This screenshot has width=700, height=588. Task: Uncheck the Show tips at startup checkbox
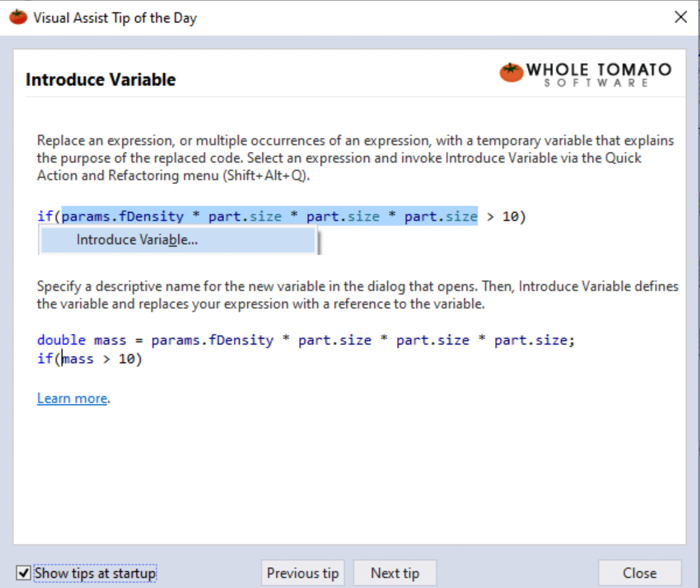[x=23, y=573]
